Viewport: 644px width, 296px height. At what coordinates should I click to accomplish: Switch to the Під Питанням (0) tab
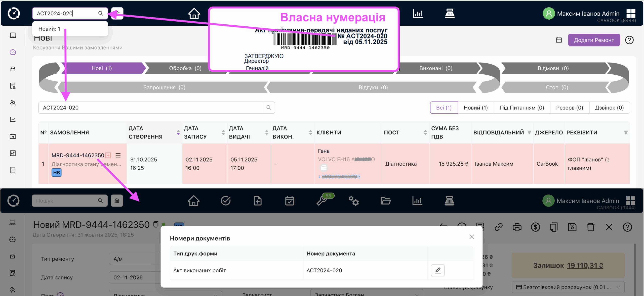click(x=521, y=108)
